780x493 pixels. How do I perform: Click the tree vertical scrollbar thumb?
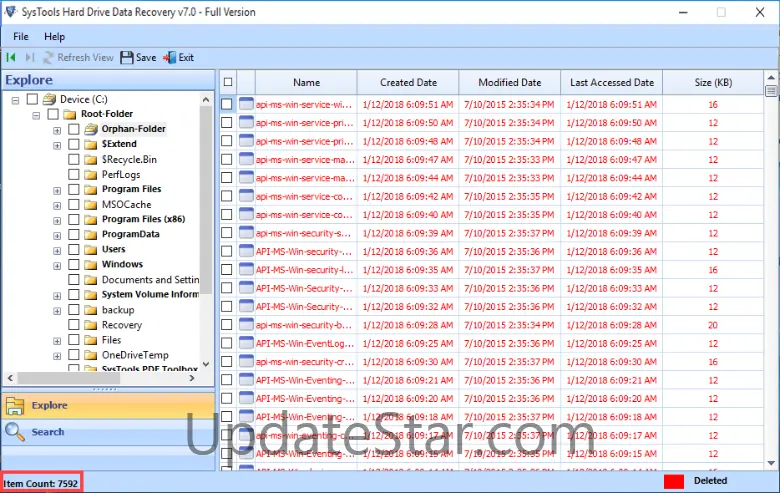tap(206, 199)
